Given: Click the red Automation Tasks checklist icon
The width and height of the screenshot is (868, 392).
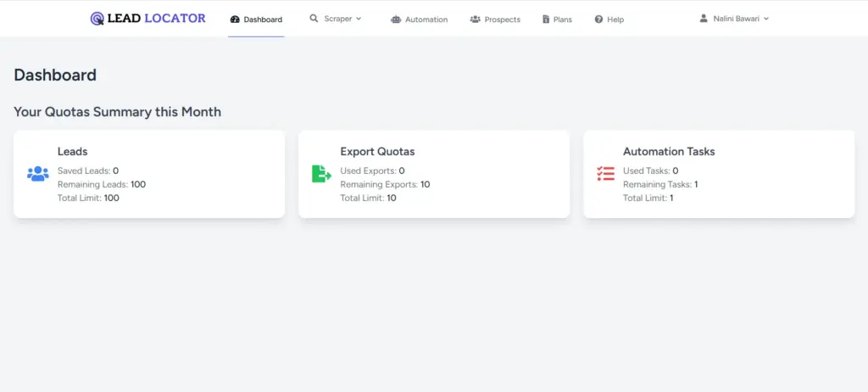Looking at the screenshot, I should pyautogui.click(x=605, y=174).
